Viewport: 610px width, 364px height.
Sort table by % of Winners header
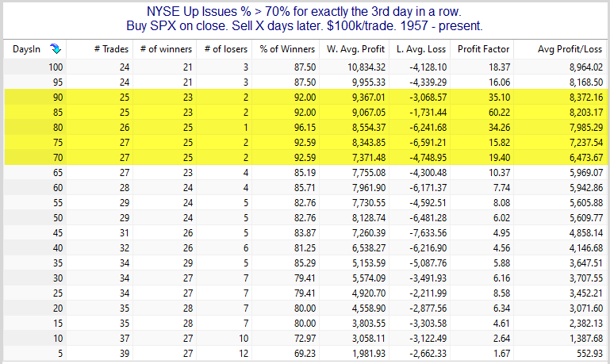coord(286,49)
